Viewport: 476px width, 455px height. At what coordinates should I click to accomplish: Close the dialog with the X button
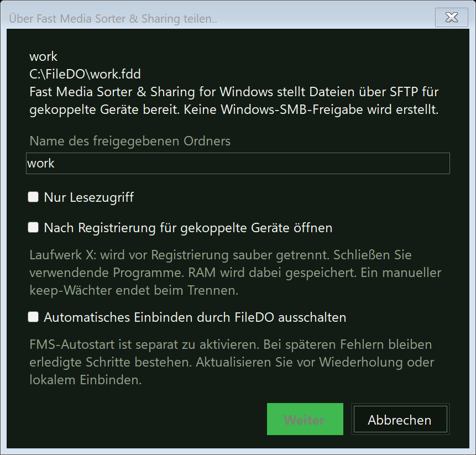452,17
